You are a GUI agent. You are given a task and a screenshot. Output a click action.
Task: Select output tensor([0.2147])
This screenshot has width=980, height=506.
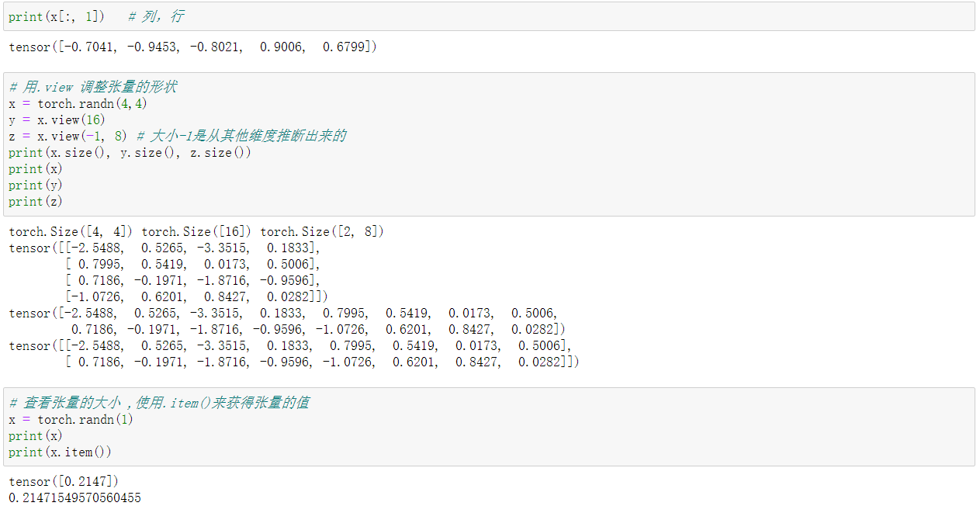[x=64, y=482]
